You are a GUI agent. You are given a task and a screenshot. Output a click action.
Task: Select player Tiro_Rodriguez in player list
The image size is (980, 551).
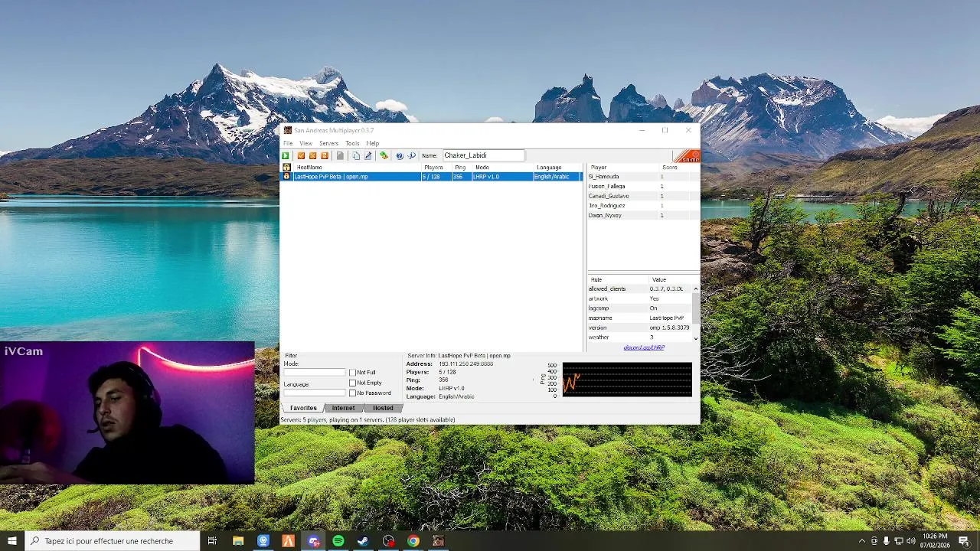tap(643, 206)
